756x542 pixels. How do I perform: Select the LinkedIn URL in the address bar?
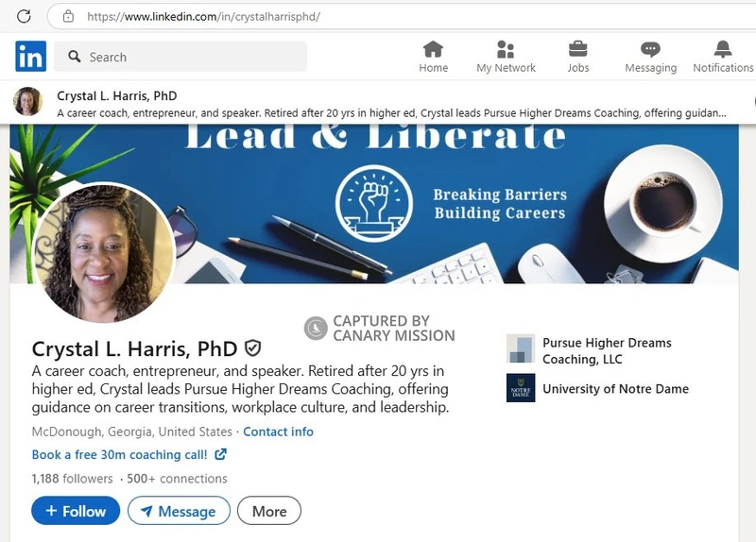point(203,16)
